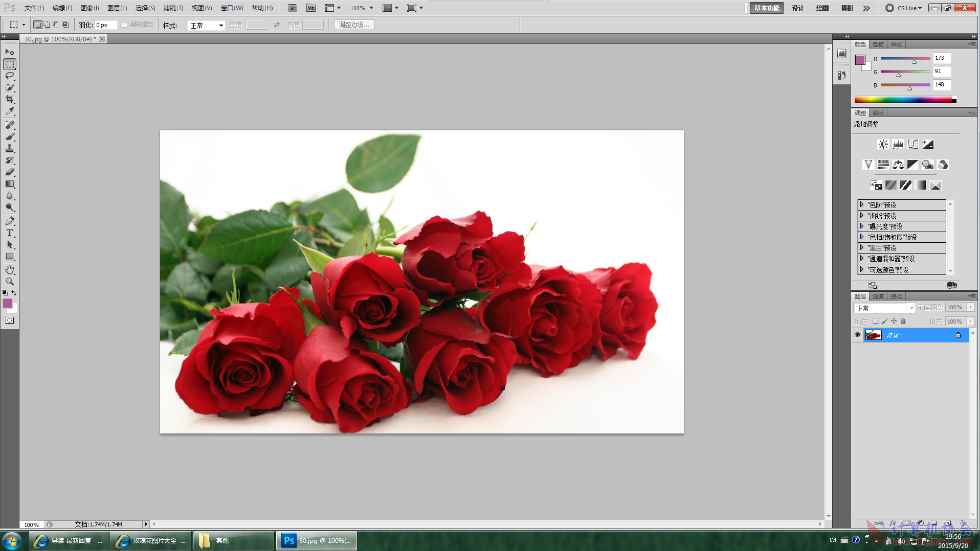980x551 pixels.
Task: Select the 基本功能 workspace
Action: [766, 8]
